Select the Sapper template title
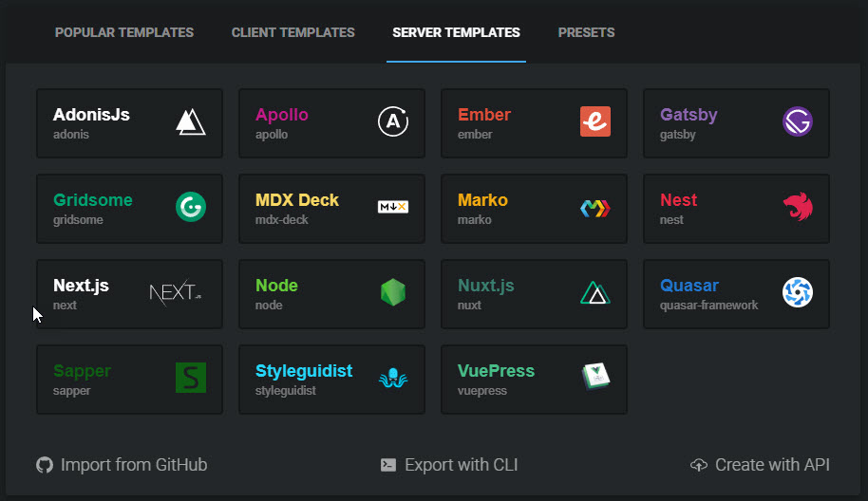This screenshot has width=868, height=501. click(82, 372)
